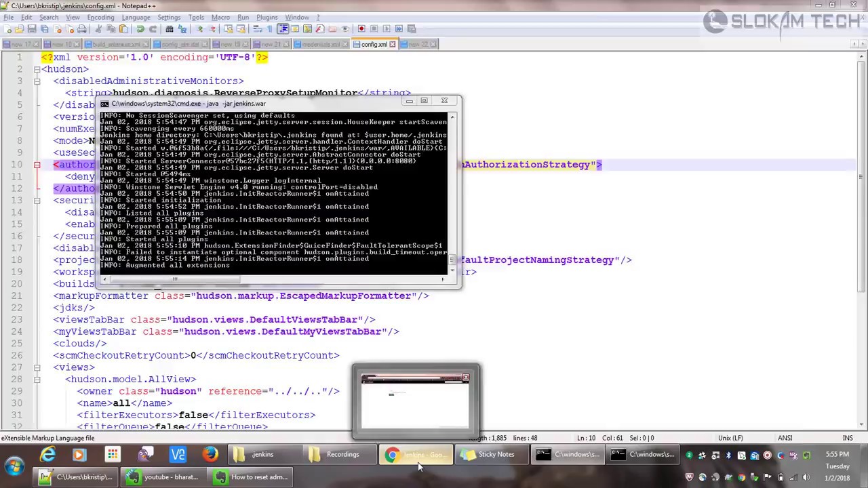The width and height of the screenshot is (868, 488).
Task: Click the Cut scissors icon
Action: click(98, 29)
